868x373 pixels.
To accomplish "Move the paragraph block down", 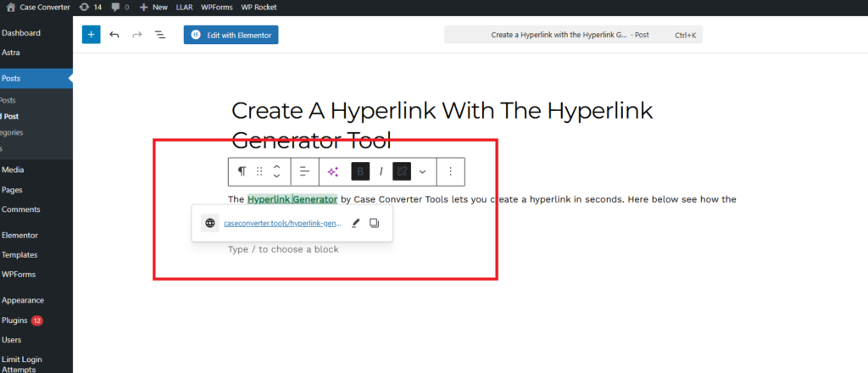I will [277, 176].
